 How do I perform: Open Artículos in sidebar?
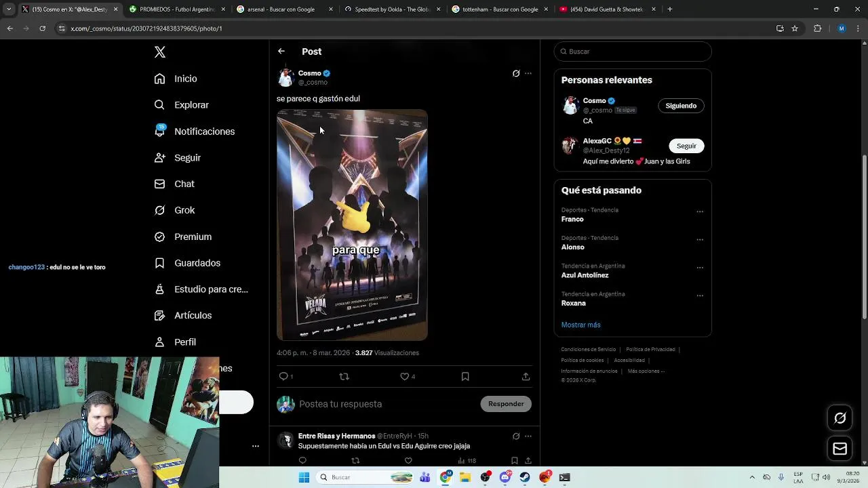point(182,315)
